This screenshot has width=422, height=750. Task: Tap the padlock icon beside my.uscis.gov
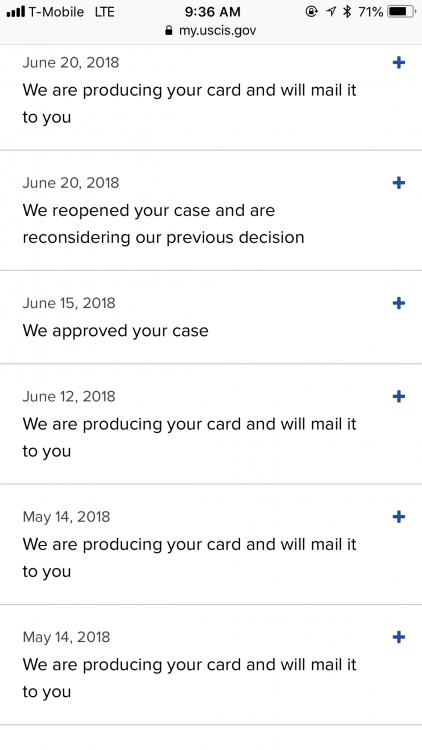click(x=168, y=31)
